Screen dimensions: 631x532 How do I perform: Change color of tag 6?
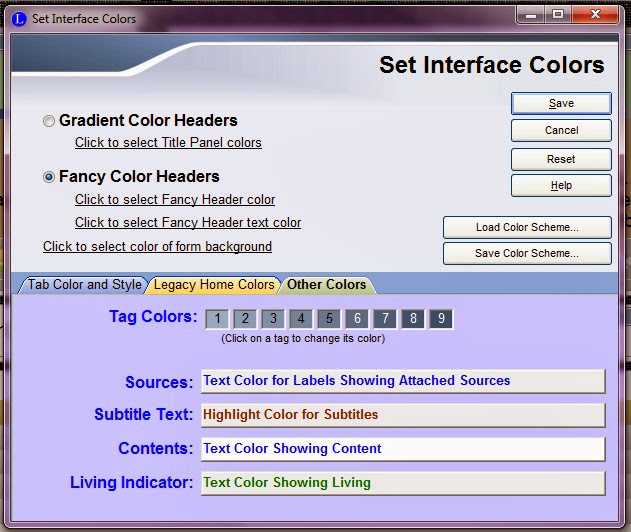[357, 319]
